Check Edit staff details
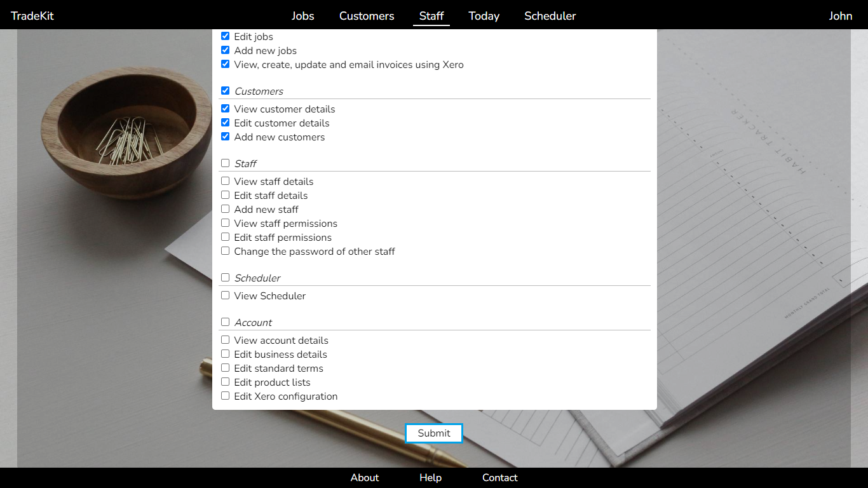868x488 pixels. pyautogui.click(x=225, y=195)
